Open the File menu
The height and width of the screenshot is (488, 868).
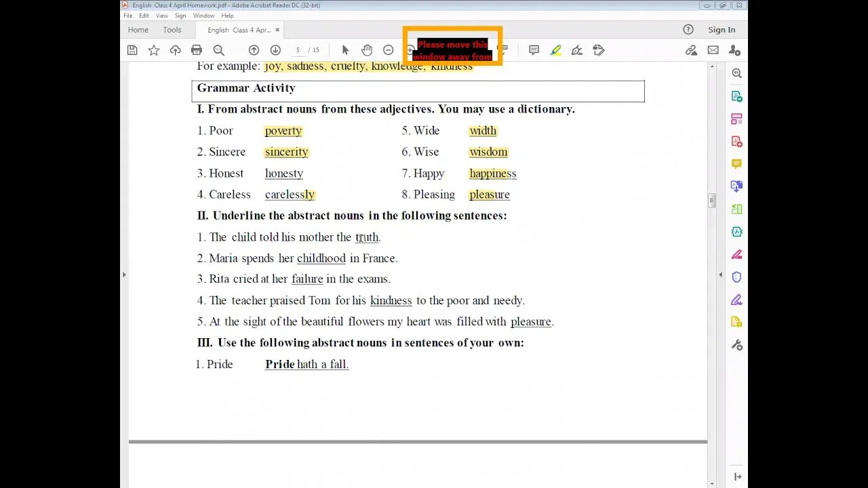click(x=127, y=16)
